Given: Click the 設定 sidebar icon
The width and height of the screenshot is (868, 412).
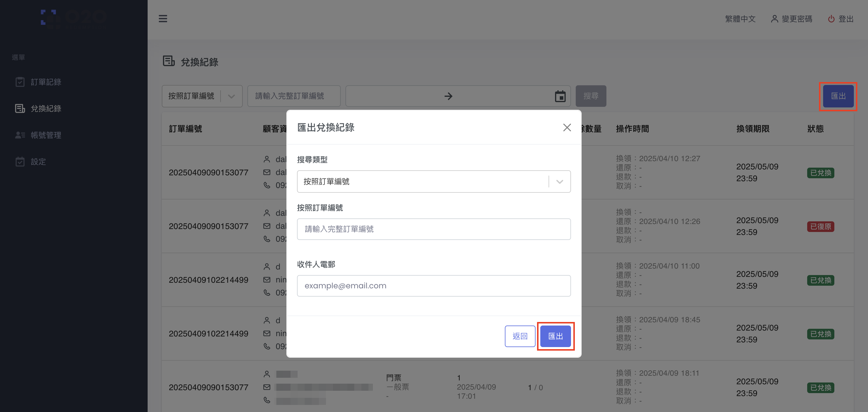Looking at the screenshot, I should (20, 162).
